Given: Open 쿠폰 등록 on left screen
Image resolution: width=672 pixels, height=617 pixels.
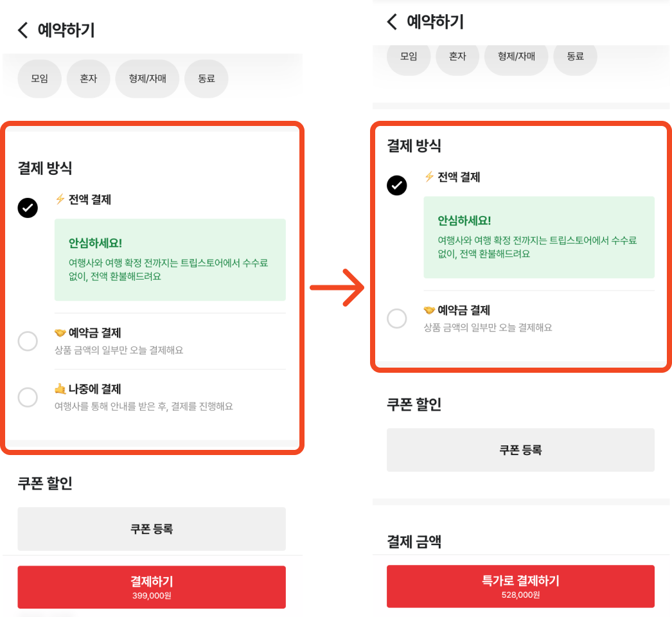Looking at the screenshot, I should click(x=152, y=529).
